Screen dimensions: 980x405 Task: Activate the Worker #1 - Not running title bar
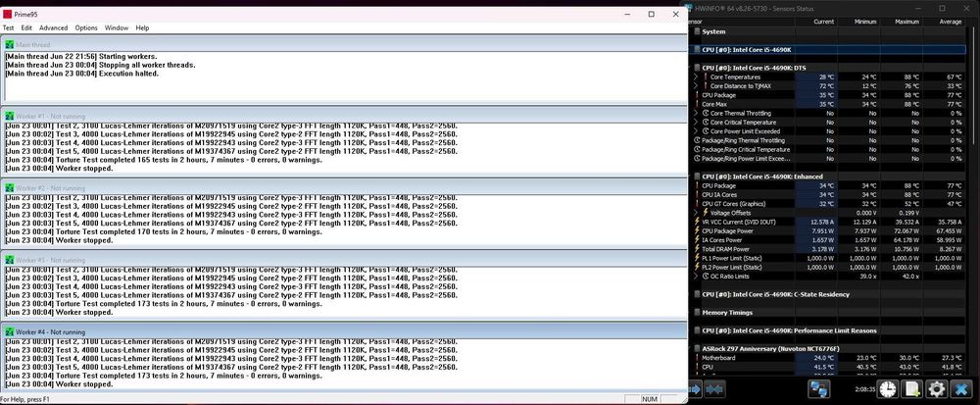[x=344, y=117]
